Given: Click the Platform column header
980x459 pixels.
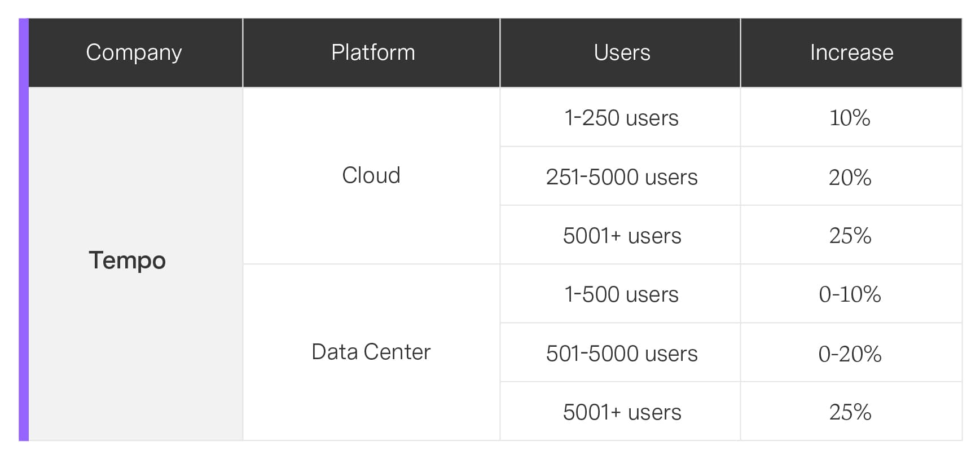Looking at the screenshot, I should pos(372,52).
